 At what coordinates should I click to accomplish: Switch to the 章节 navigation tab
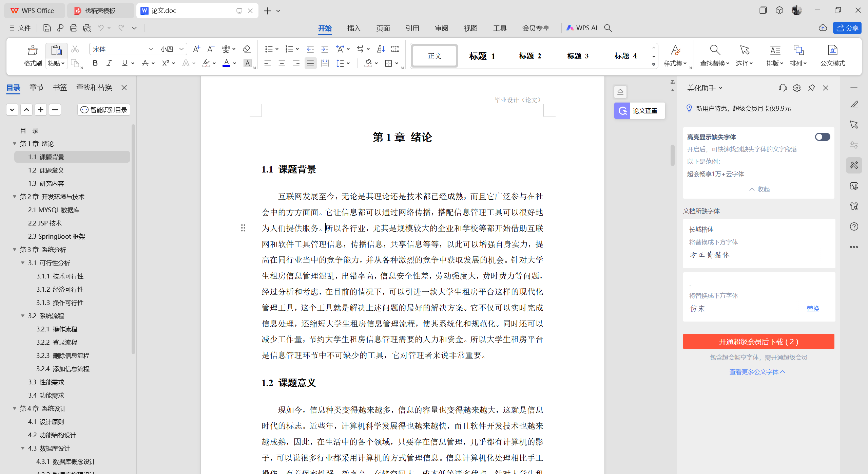pyautogui.click(x=36, y=88)
